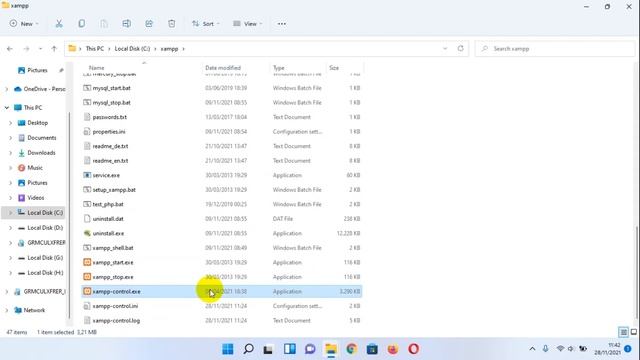Go forward with the right arrow
The image size is (640, 360).
(26, 49)
